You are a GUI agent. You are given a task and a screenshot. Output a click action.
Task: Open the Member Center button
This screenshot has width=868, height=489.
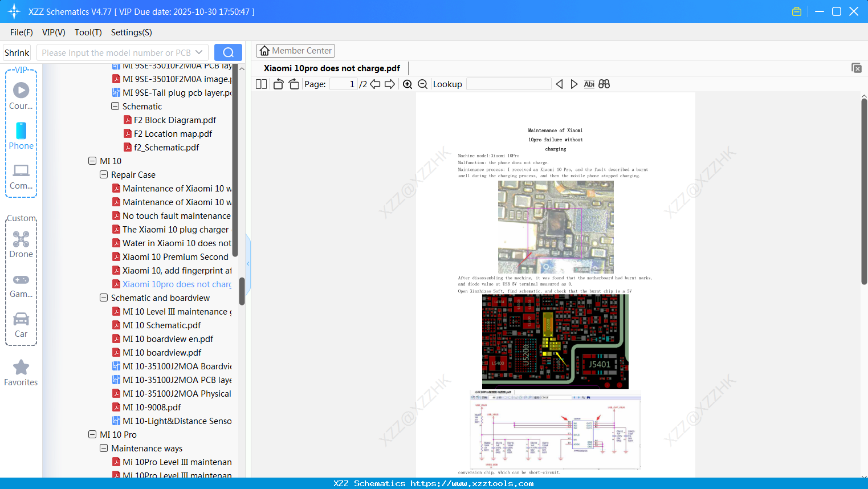click(x=295, y=51)
